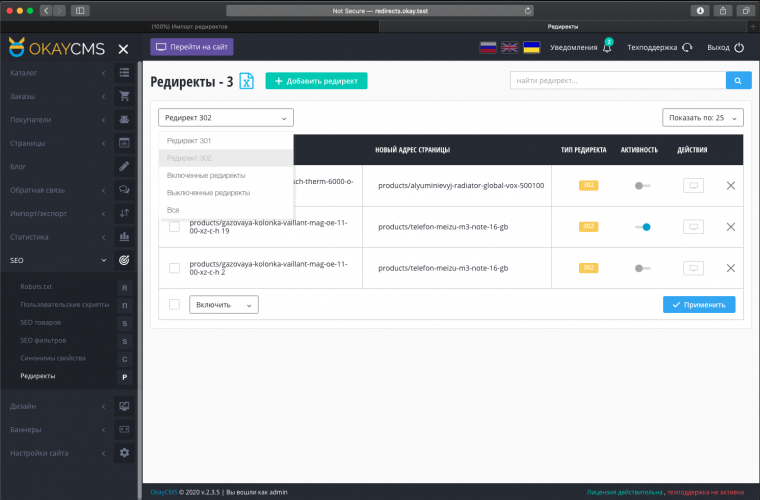
Task: Toggle activity switch of the second redirect
Action: [642, 227]
